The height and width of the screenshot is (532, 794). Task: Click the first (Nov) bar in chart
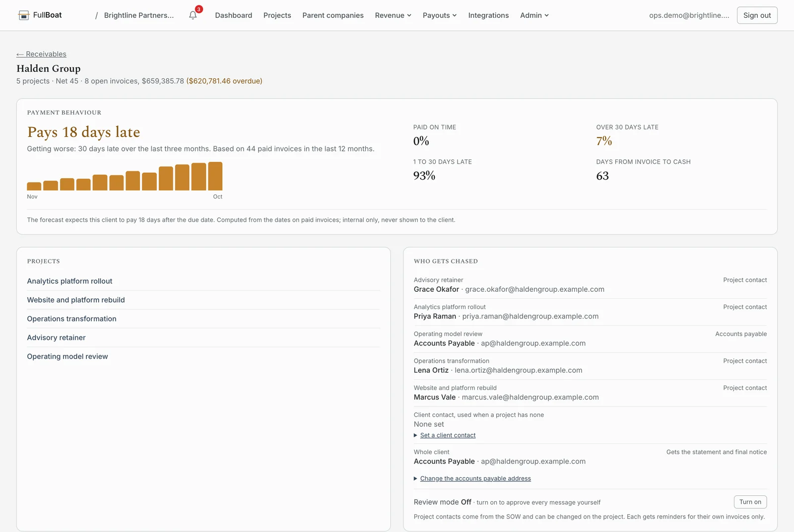pyautogui.click(x=34, y=186)
